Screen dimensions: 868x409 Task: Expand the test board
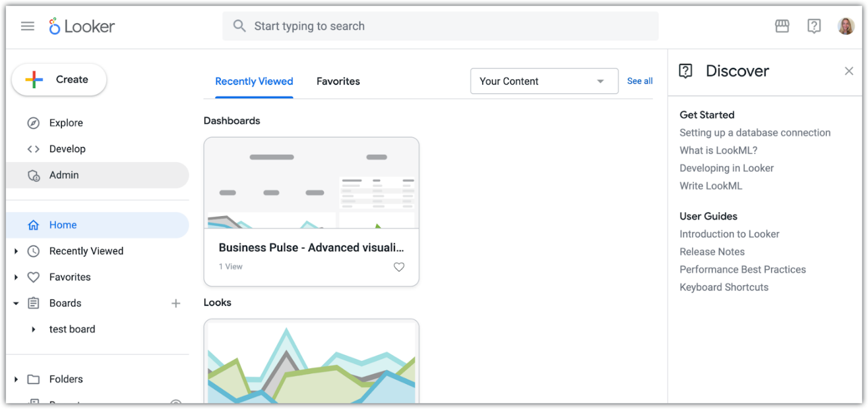pos(33,329)
